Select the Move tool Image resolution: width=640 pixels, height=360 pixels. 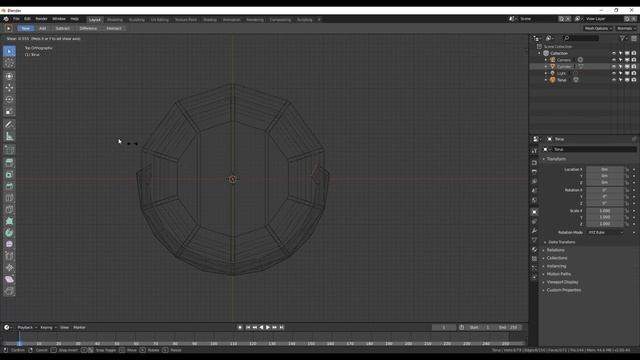(x=9, y=88)
